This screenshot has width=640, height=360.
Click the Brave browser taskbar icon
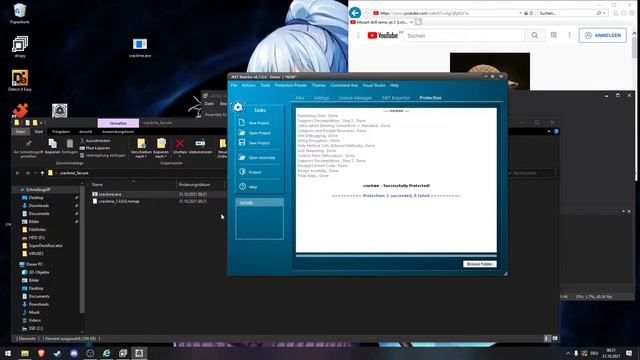pos(41,353)
